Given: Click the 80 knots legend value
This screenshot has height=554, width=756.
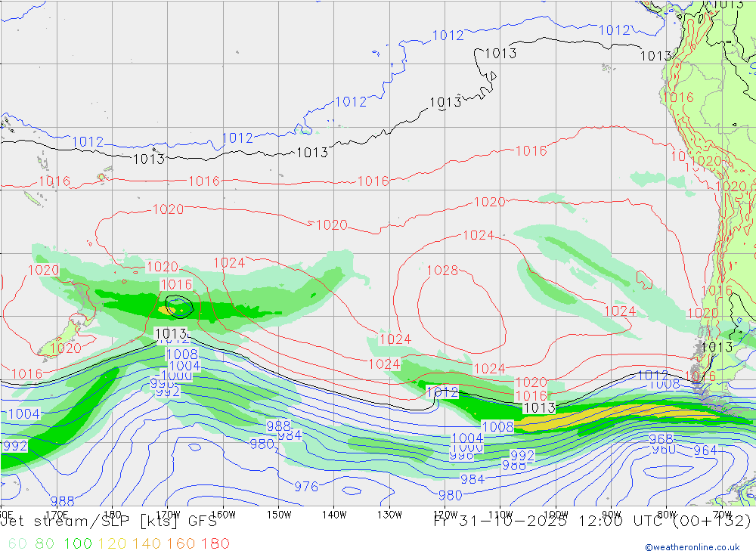Looking at the screenshot, I should [x=45, y=543].
